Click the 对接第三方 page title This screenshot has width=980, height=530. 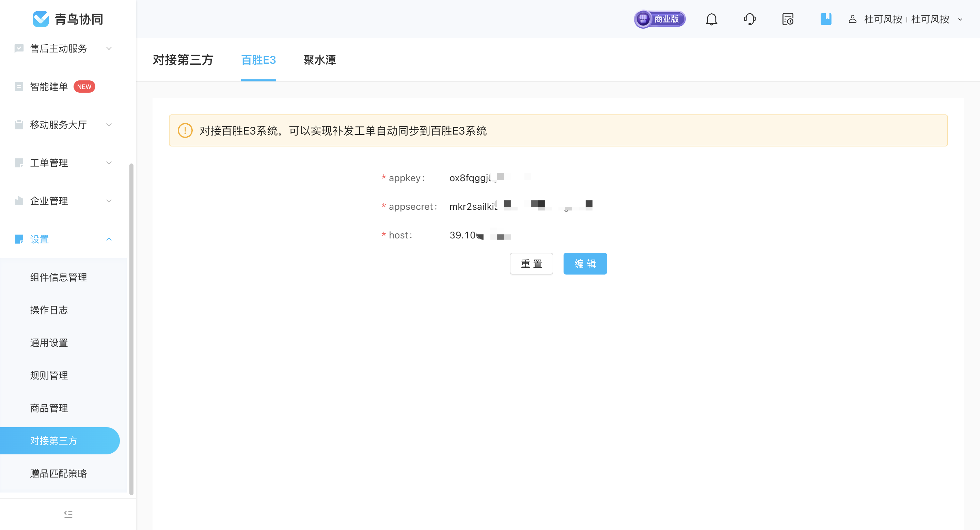point(183,60)
